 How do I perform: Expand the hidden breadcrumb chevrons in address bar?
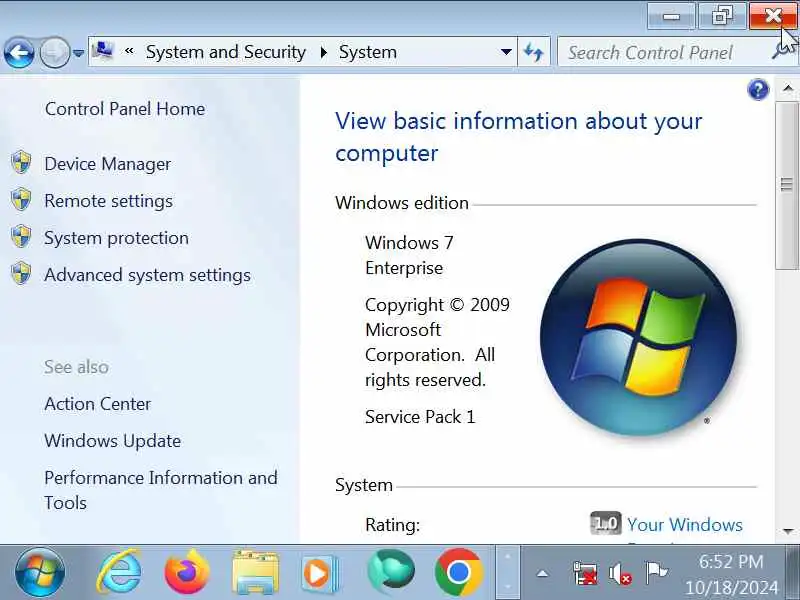point(129,52)
